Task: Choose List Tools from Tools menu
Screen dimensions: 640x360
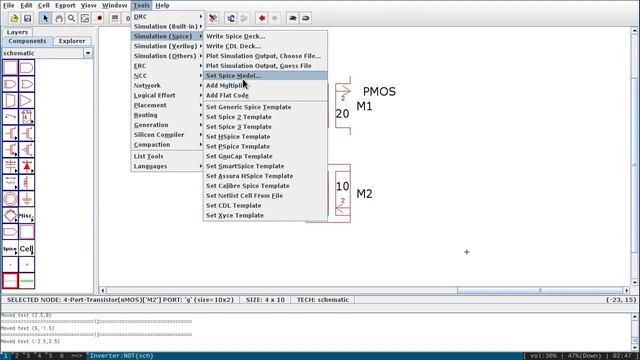Action: tap(167, 156)
